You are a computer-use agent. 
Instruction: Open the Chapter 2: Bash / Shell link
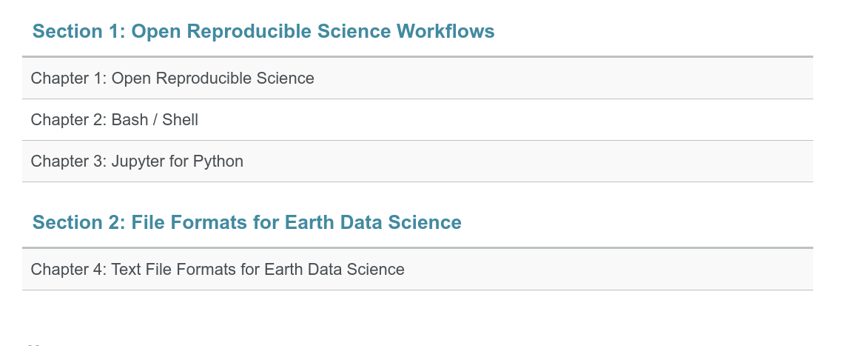click(115, 120)
